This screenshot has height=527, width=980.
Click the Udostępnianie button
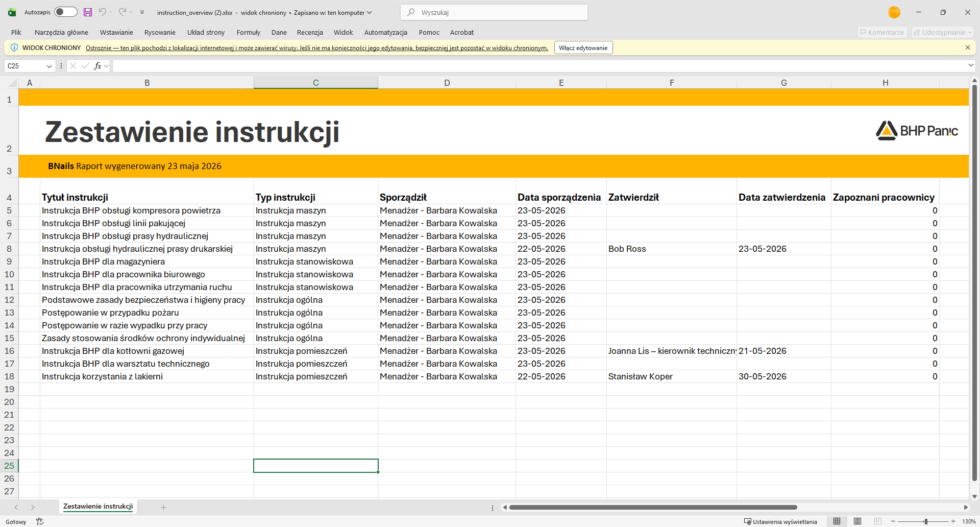coord(943,32)
